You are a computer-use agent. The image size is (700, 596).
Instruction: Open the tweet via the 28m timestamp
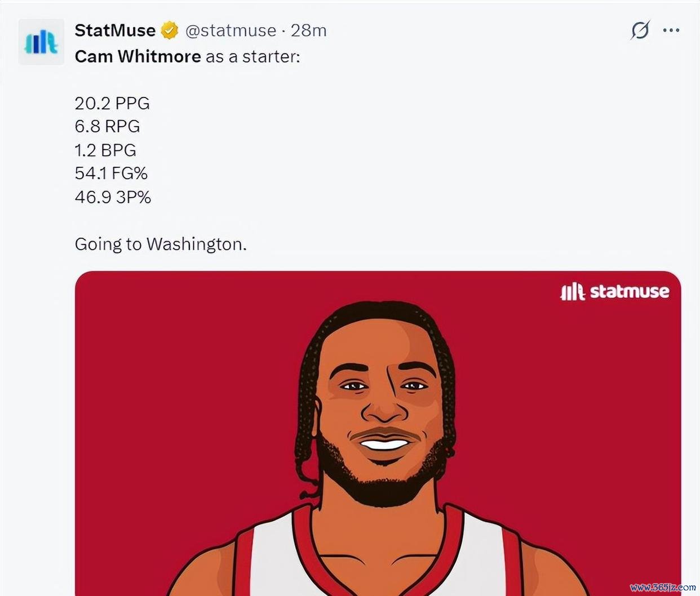pos(308,30)
